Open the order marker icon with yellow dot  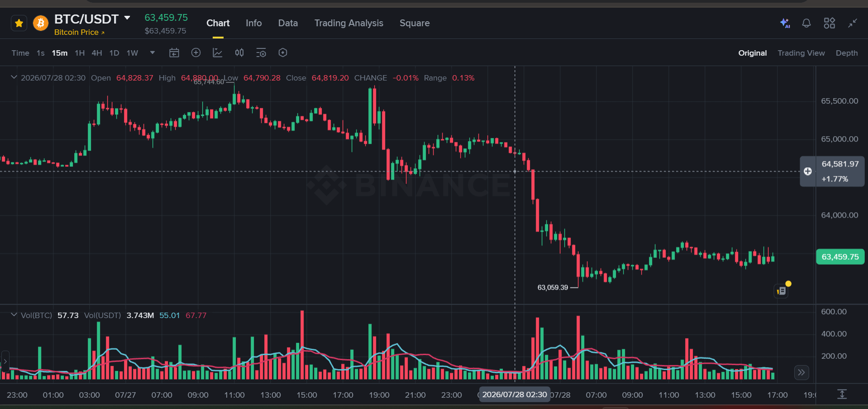782,291
